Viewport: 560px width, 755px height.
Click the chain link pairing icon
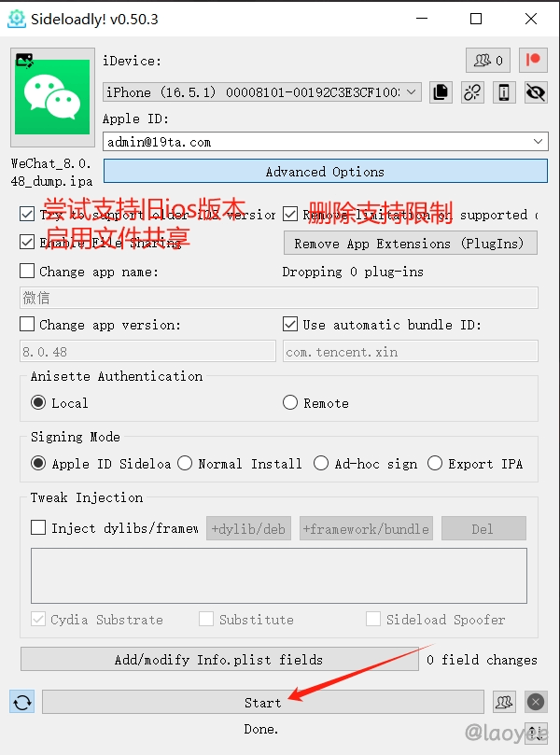pos(472,92)
